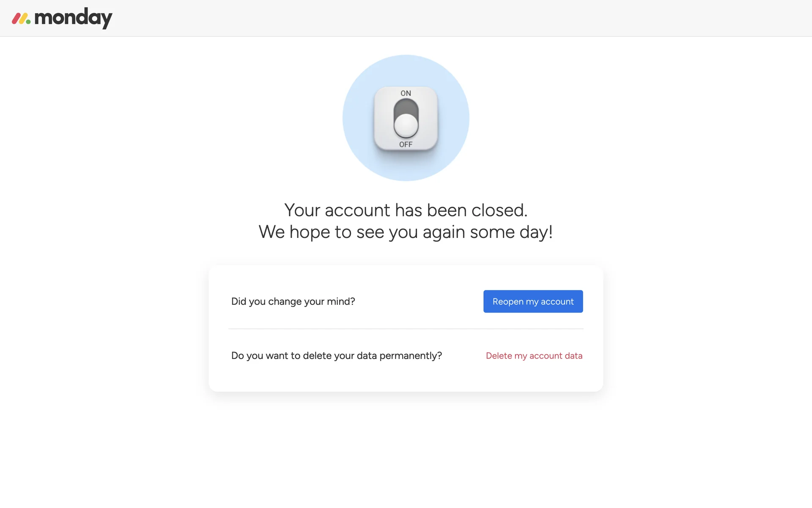812x508 pixels.
Task: Click the OFF label on the switch
Action: (x=406, y=144)
